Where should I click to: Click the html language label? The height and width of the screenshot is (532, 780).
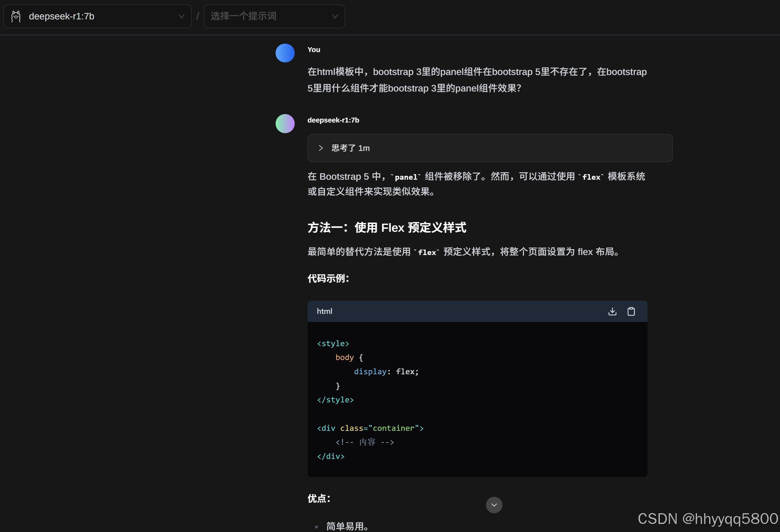click(x=324, y=312)
